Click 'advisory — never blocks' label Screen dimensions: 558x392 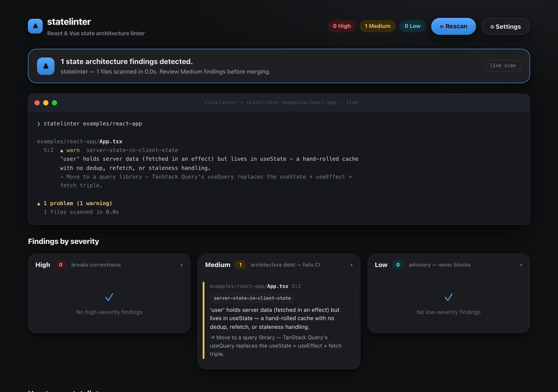click(x=439, y=265)
